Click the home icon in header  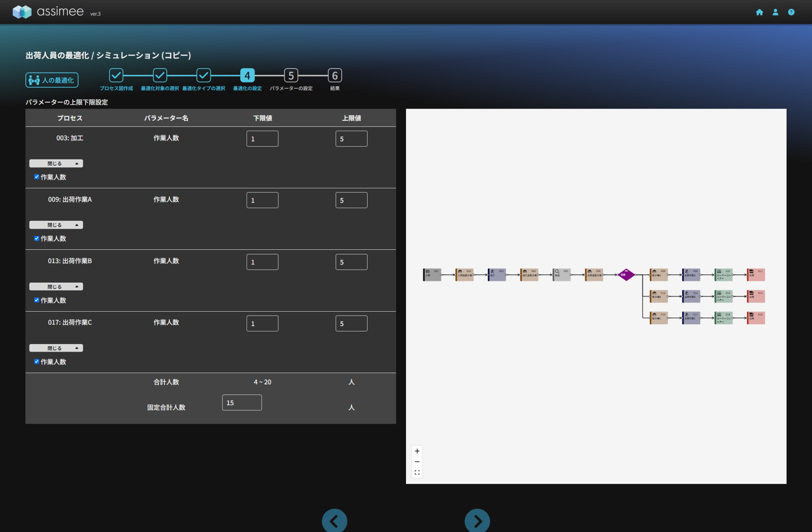coord(759,12)
